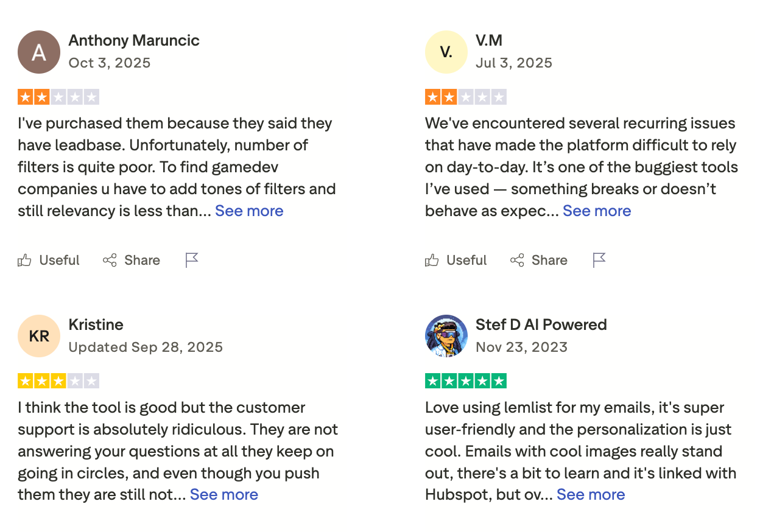Expand Anthony Maruncic's review with See more
This screenshot has height=532, width=760.
pos(249,211)
